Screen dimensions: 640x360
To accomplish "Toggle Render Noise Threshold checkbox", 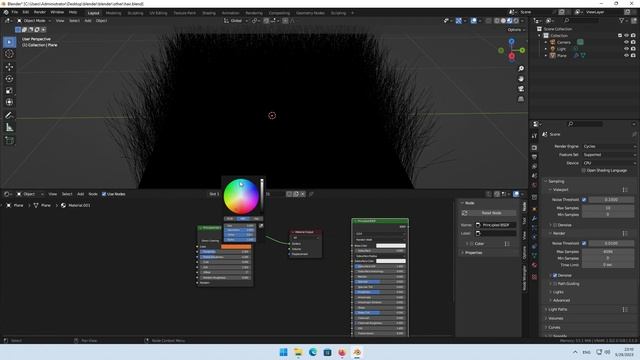I will point(584,243).
